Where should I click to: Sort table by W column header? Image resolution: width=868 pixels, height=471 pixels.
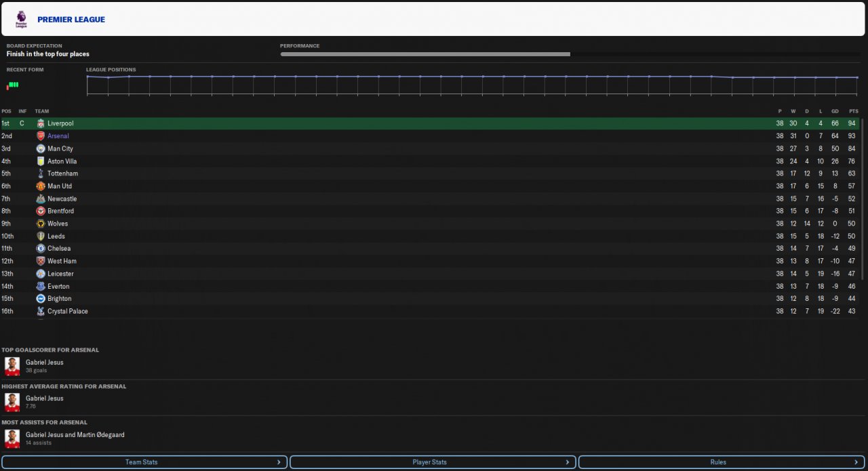click(793, 111)
